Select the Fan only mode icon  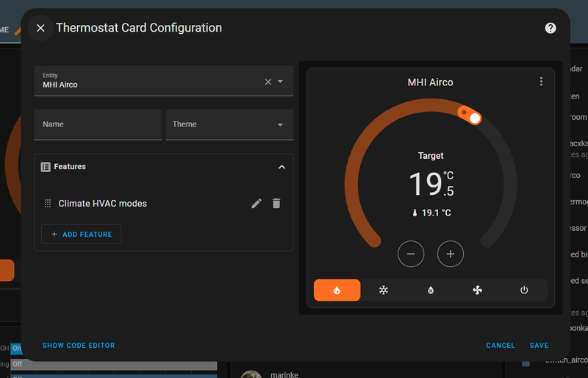pos(477,290)
